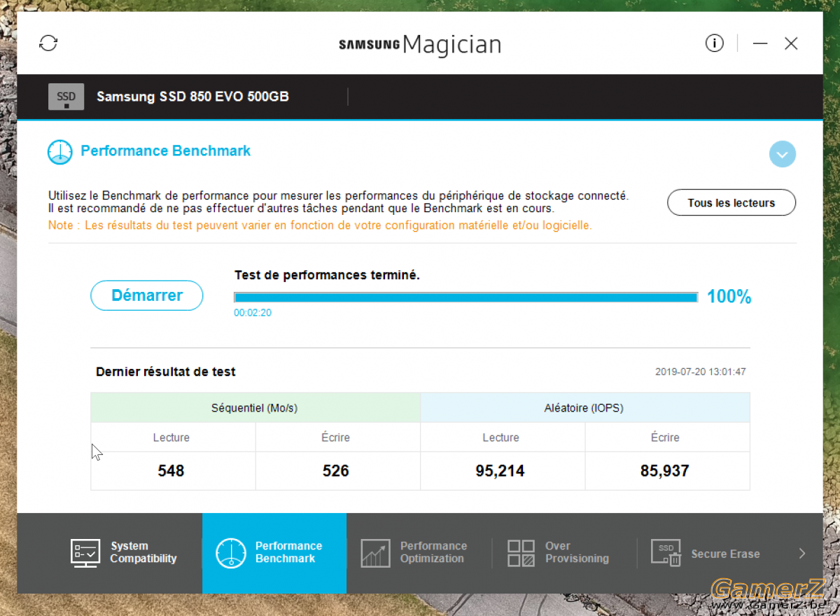840x616 pixels.
Task: Open the Secure Erase tab
Action: pos(710,553)
